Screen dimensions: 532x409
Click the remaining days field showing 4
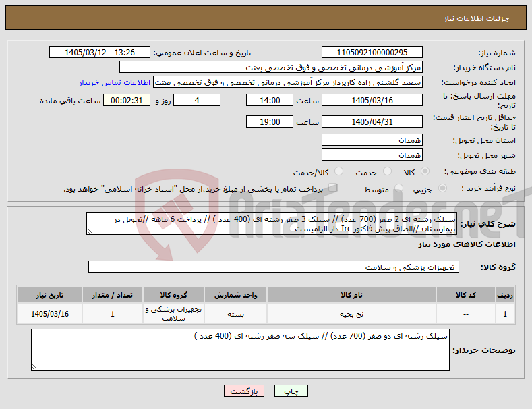coord(197,100)
